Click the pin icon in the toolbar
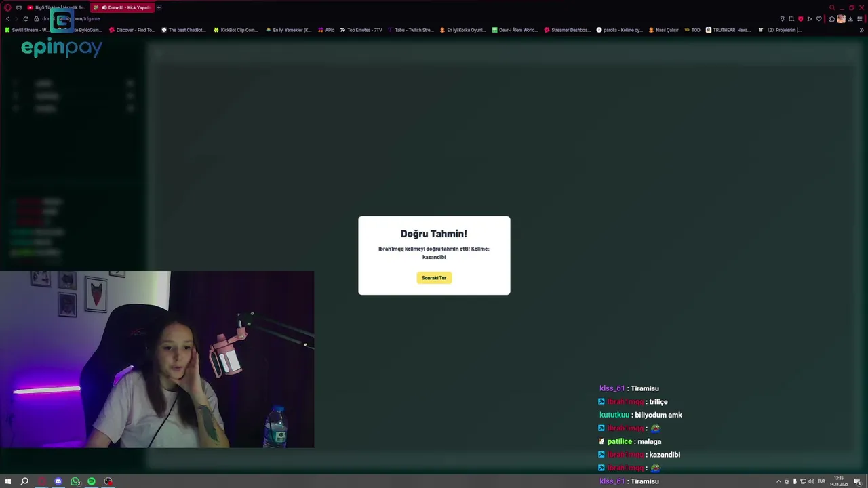 [x=782, y=19]
